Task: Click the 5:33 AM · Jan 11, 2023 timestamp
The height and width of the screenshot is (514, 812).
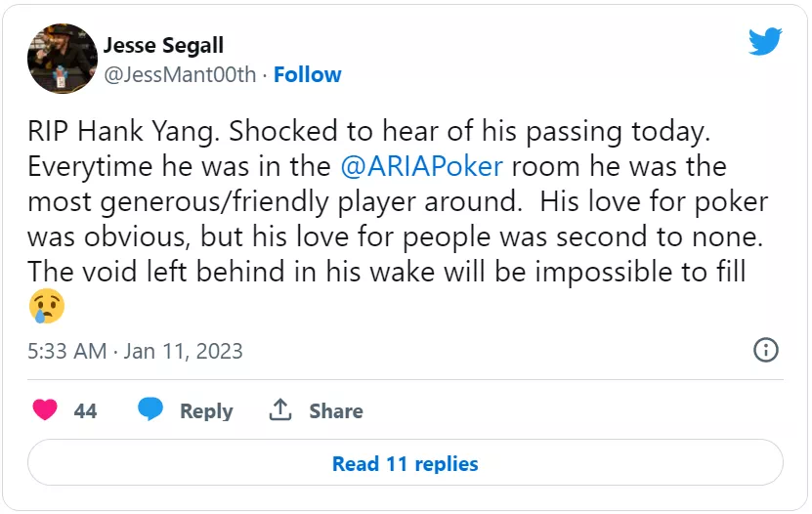Action: [x=135, y=351]
